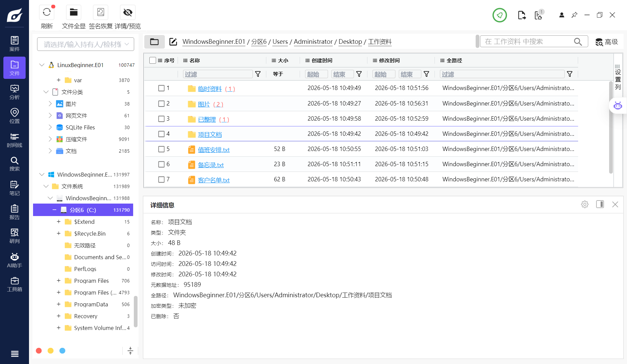Click the red color tag dot
Screen dimensions: 627x364
point(39,351)
